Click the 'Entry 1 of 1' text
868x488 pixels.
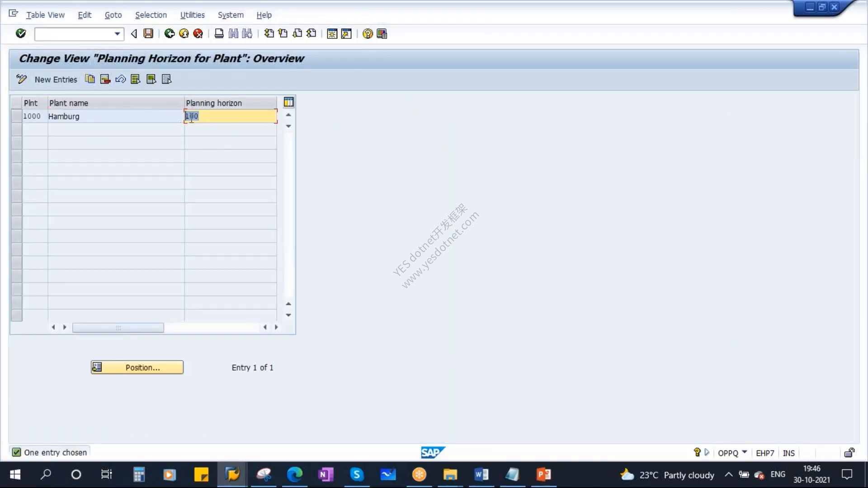[252, 367]
